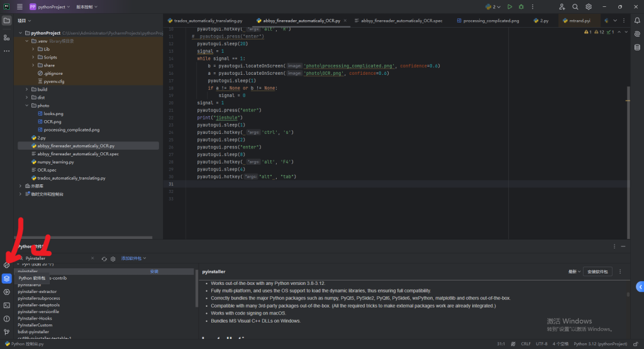Click the 安装软件包 install button
Viewport: 644px width, 349px height.
(x=597, y=272)
